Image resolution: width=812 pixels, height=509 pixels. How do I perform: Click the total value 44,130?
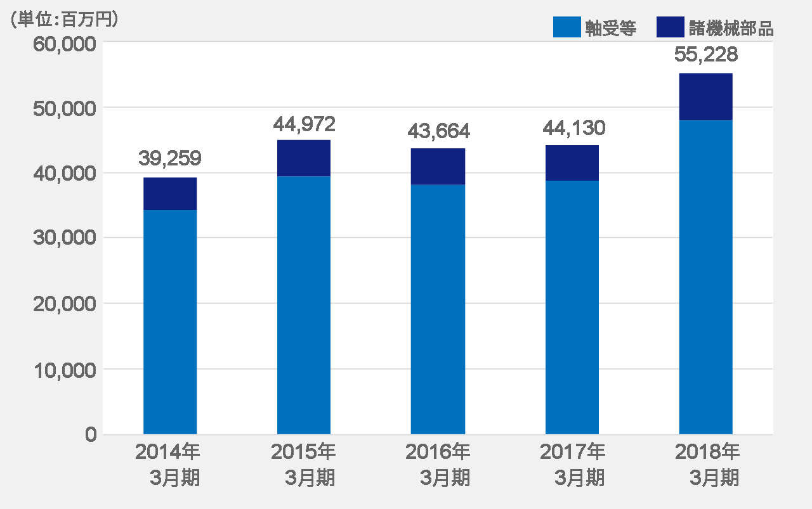click(x=573, y=128)
